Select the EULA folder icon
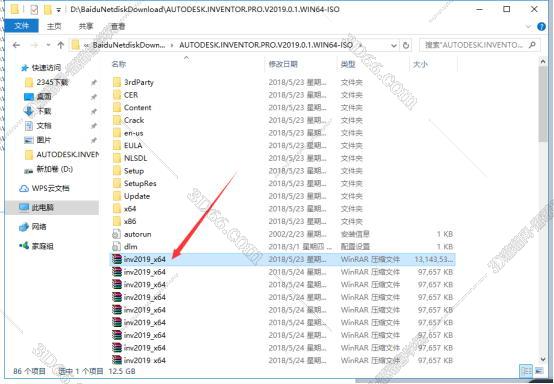This screenshot has width=554, height=384. (117, 146)
